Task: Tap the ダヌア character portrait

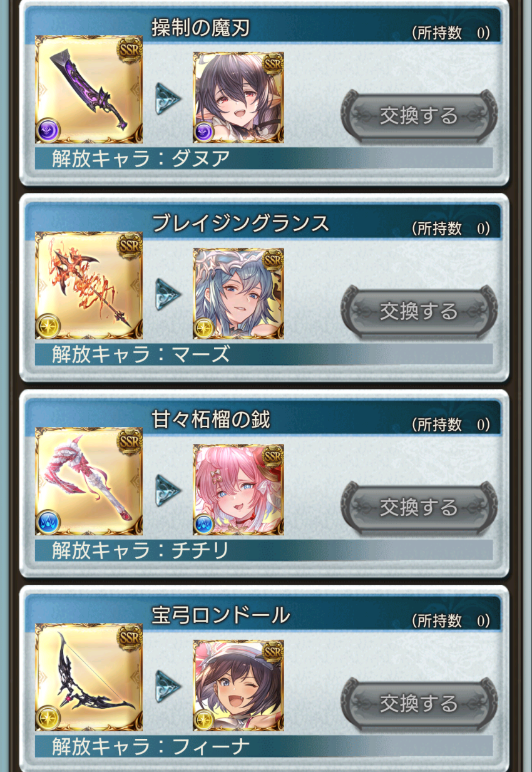Action: (x=238, y=98)
